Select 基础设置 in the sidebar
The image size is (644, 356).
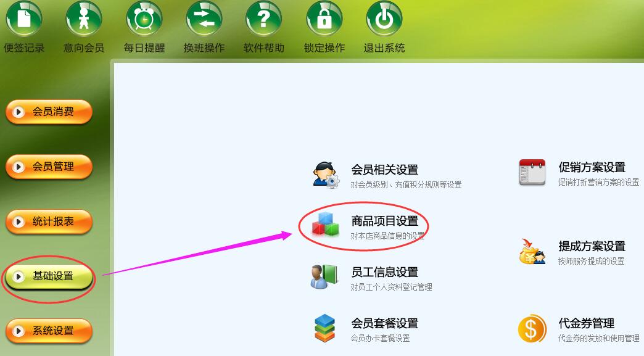point(49,276)
